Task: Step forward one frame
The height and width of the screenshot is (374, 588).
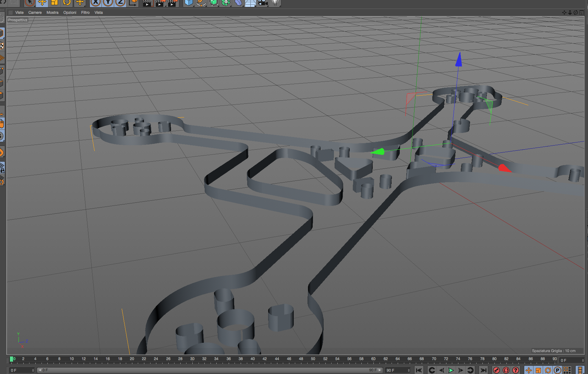Action: (460, 370)
